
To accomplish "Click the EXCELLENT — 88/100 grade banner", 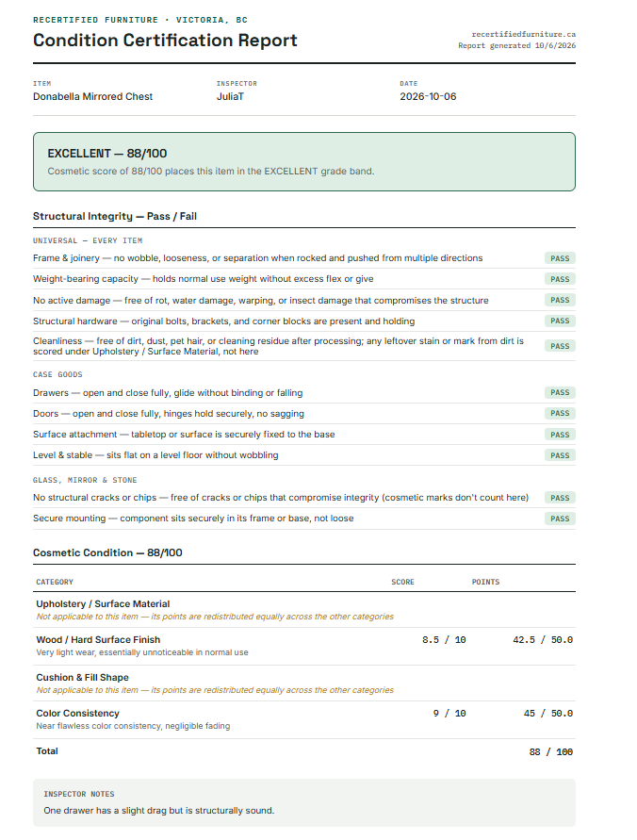I will coord(304,162).
